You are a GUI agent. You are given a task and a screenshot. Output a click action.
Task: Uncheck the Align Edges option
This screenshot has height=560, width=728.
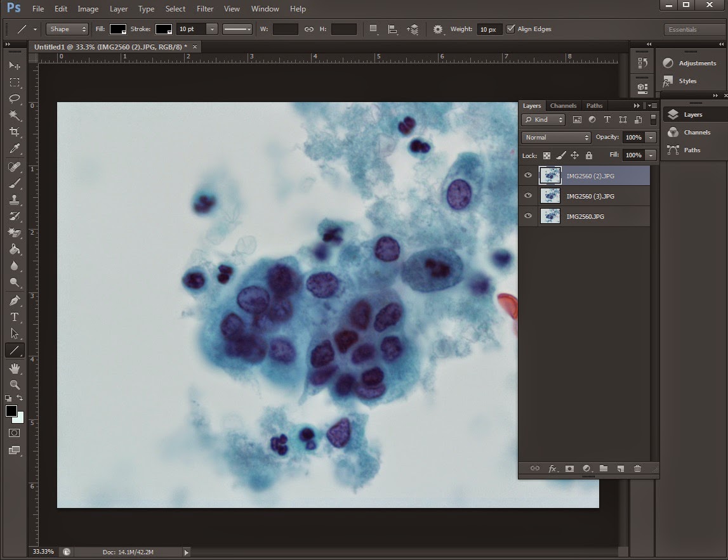pyautogui.click(x=511, y=29)
